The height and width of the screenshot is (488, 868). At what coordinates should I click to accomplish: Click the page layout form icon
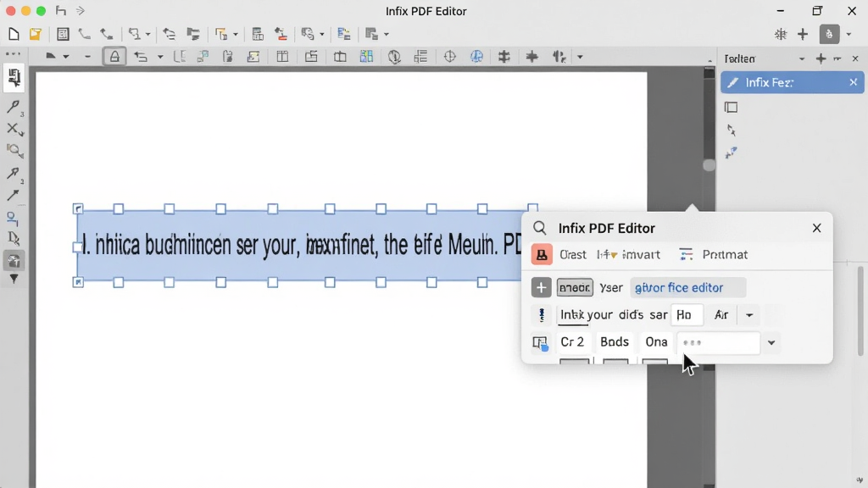[63, 34]
